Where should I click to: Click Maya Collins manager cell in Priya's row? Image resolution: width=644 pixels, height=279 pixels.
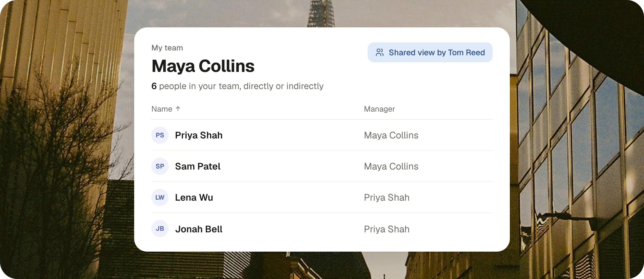click(x=391, y=135)
